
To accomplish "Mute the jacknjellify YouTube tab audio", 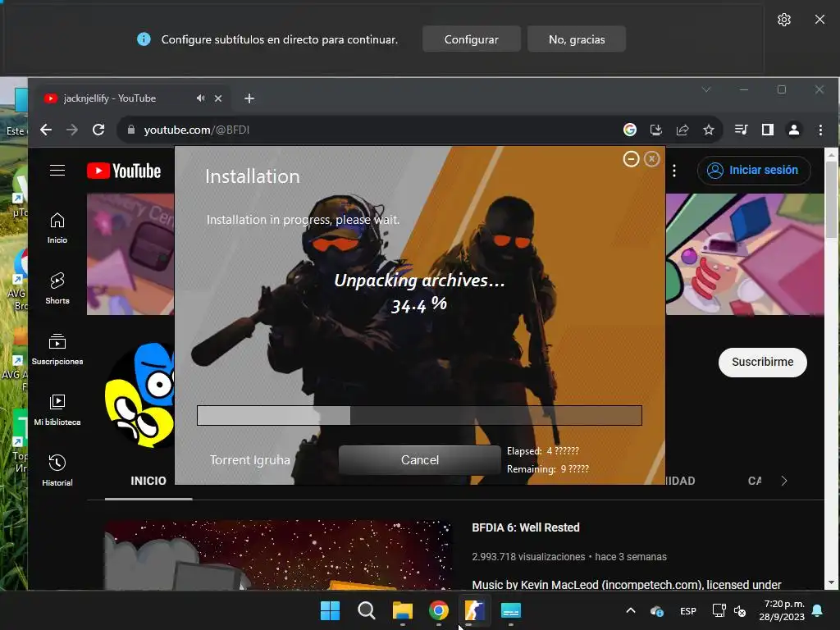I will tap(200, 98).
